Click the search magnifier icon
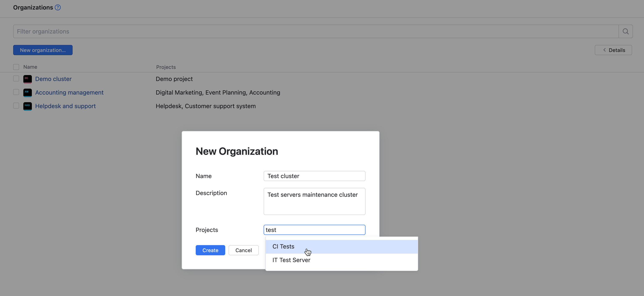Screen dimensions: 644x296 [626, 31]
